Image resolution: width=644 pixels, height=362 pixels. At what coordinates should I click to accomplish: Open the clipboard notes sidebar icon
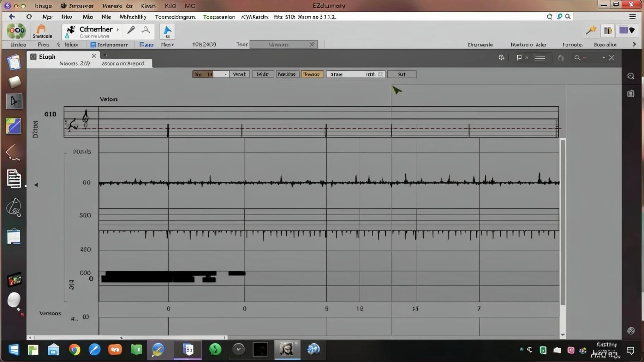14,237
